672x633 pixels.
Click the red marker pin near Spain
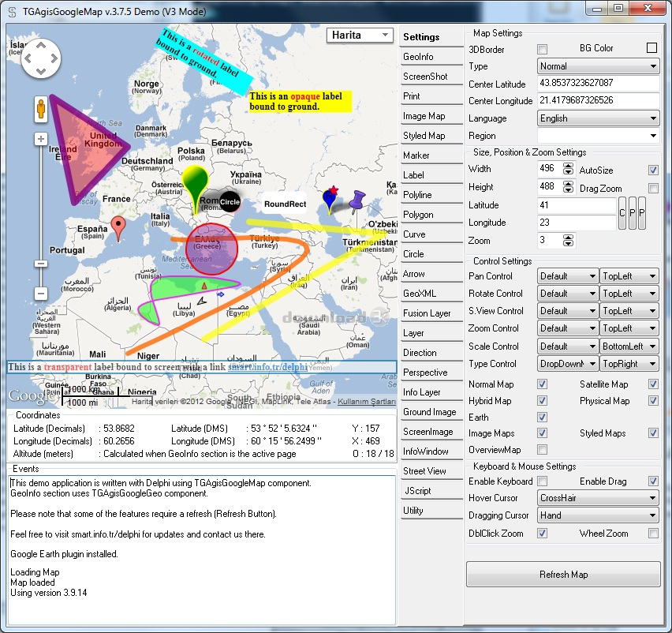point(118,228)
